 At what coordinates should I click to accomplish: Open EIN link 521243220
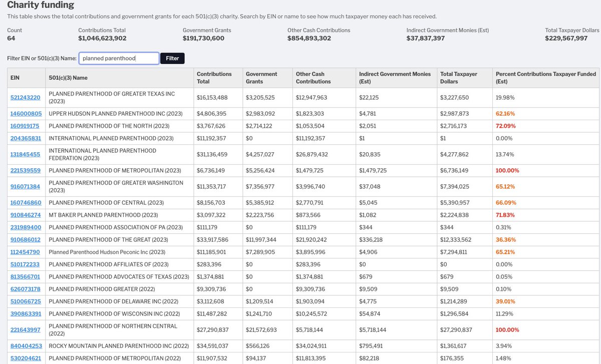[26, 98]
